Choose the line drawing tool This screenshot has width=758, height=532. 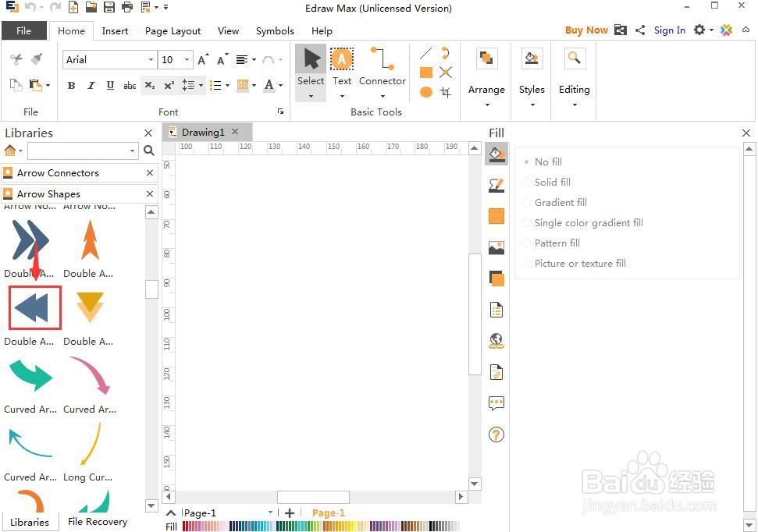click(x=426, y=54)
